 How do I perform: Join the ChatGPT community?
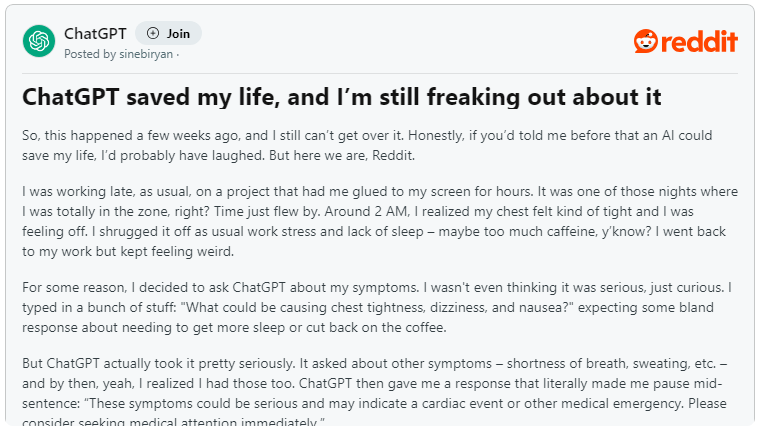(x=168, y=33)
